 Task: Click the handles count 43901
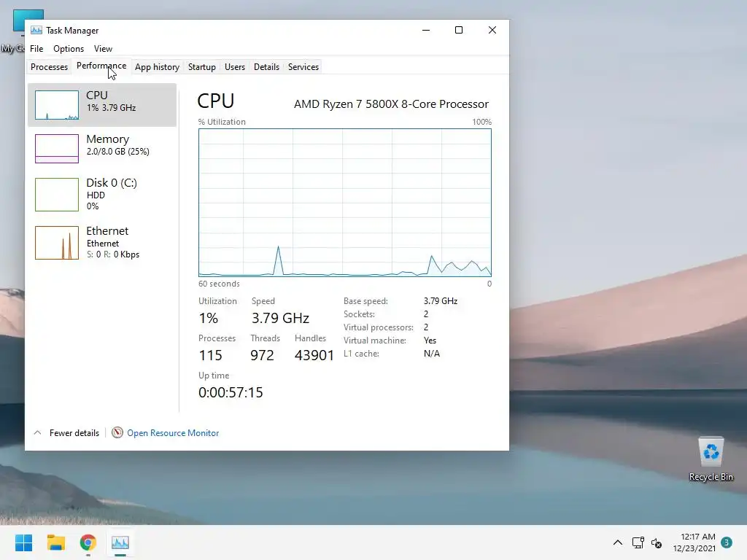pos(314,355)
